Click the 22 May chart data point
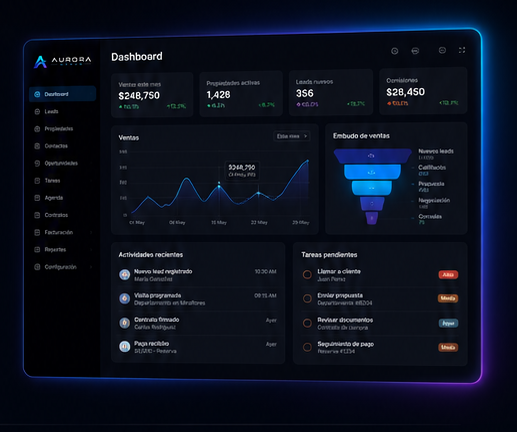517x432 pixels. pyautogui.click(x=258, y=193)
